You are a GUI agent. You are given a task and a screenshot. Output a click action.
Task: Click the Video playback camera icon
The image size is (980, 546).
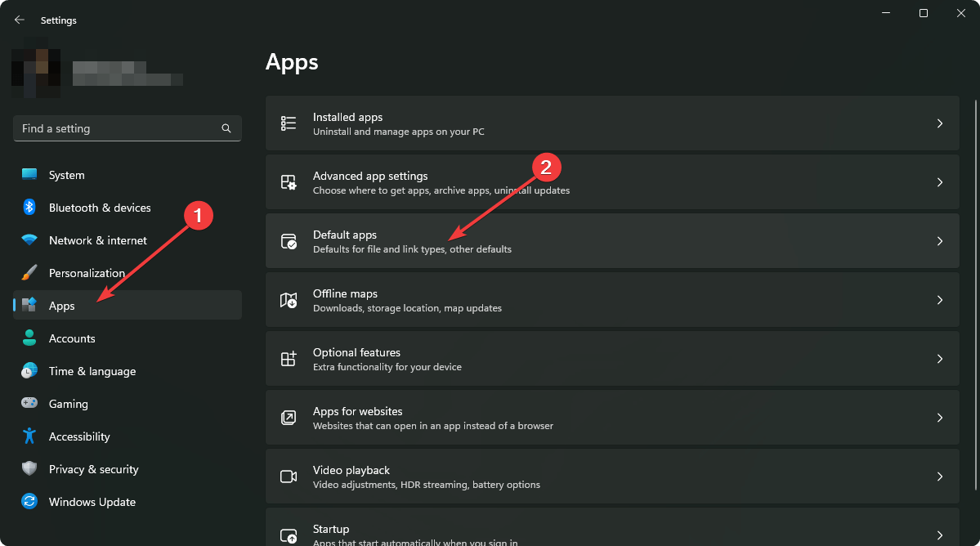click(289, 477)
